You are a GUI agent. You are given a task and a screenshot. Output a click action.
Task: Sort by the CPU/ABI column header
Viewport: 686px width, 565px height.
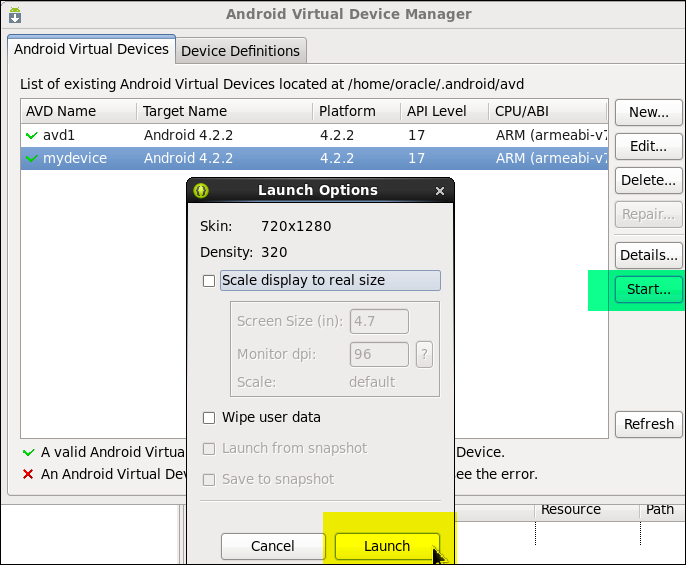pyautogui.click(x=548, y=111)
